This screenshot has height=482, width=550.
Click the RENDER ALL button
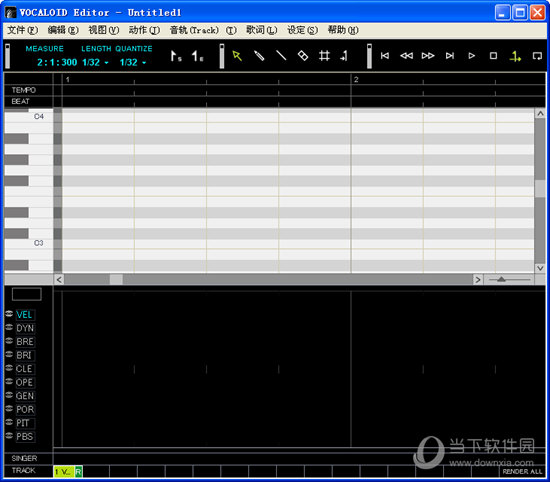pos(522,472)
